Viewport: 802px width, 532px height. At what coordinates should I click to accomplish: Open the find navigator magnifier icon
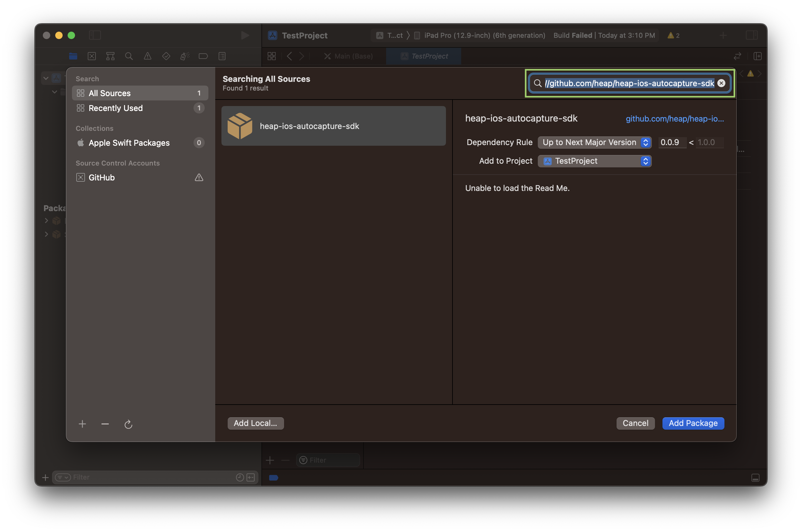tap(129, 56)
